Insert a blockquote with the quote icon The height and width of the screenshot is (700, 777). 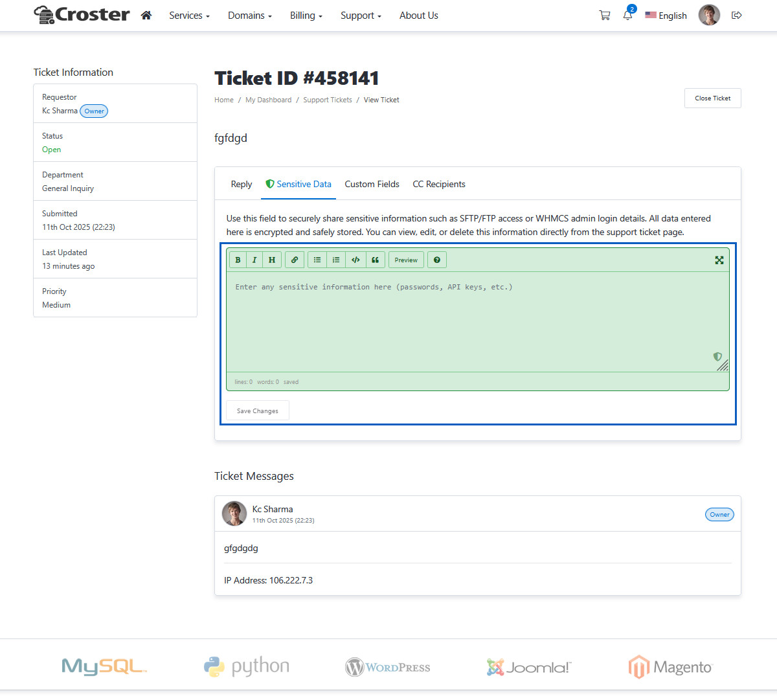(x=376, y=260)
